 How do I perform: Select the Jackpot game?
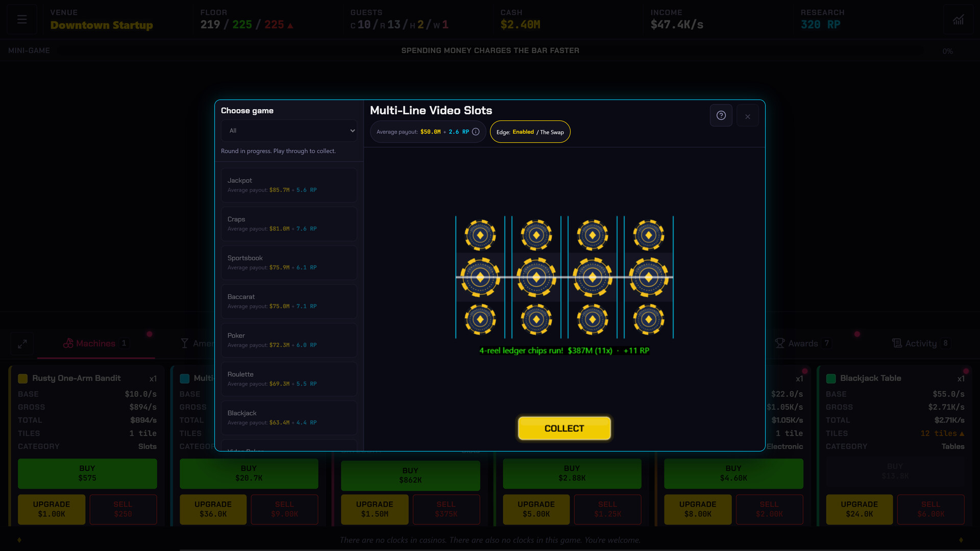(x=289, y=185)
